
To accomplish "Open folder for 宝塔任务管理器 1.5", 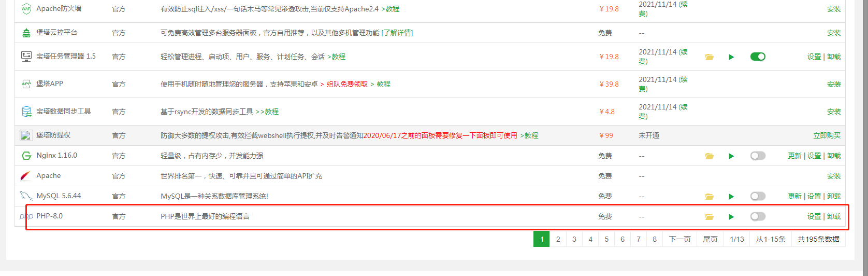I will click(x=710, y=57).
